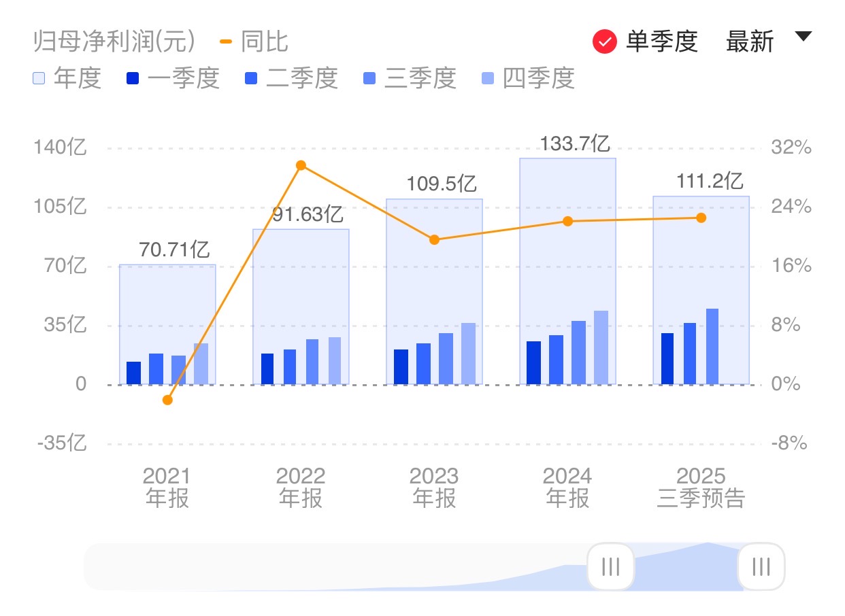This screenshot has height=616, width=845.
Task: Toggle 年度 legend swatch
Action: (x=39, y=78)
